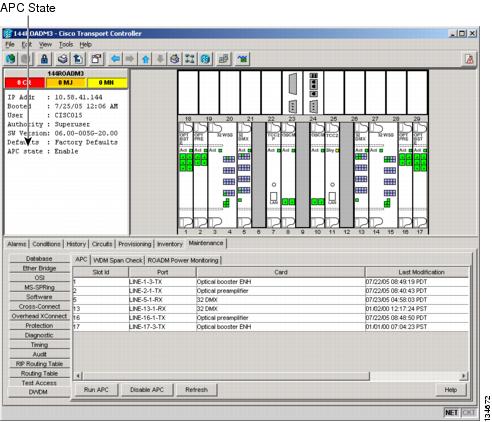This screenshot has width=492, height=422.
Task: Click the four-arrows network view icon
Action: (x=190, y=59)
